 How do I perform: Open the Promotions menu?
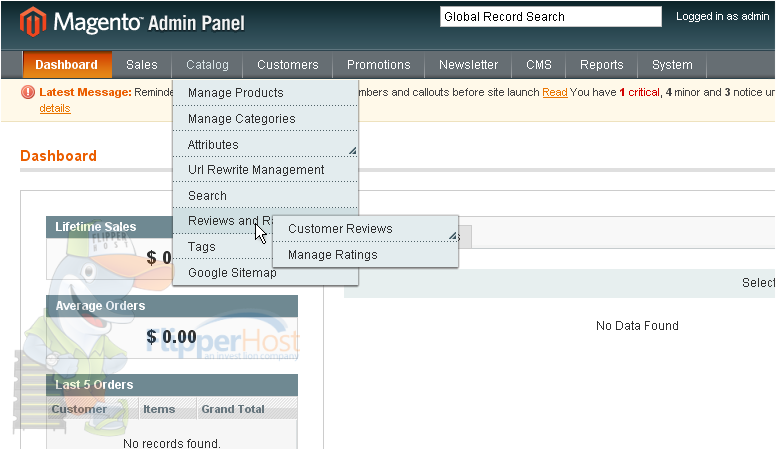379,65
